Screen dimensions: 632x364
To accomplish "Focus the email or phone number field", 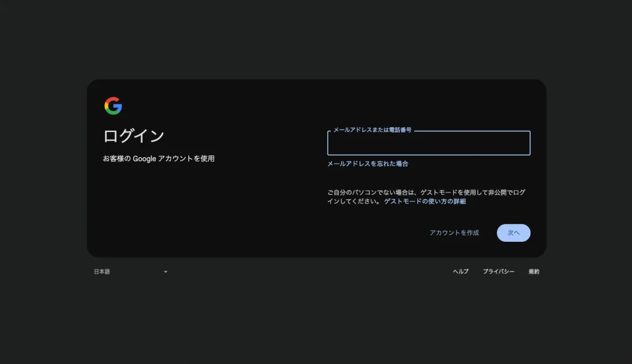I will tap(428, 143).
